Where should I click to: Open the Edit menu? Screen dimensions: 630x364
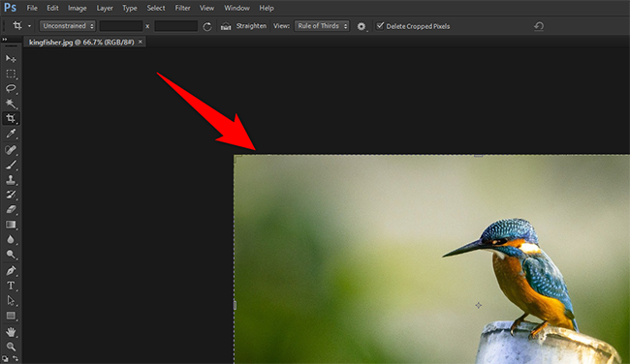pos(52,8)
